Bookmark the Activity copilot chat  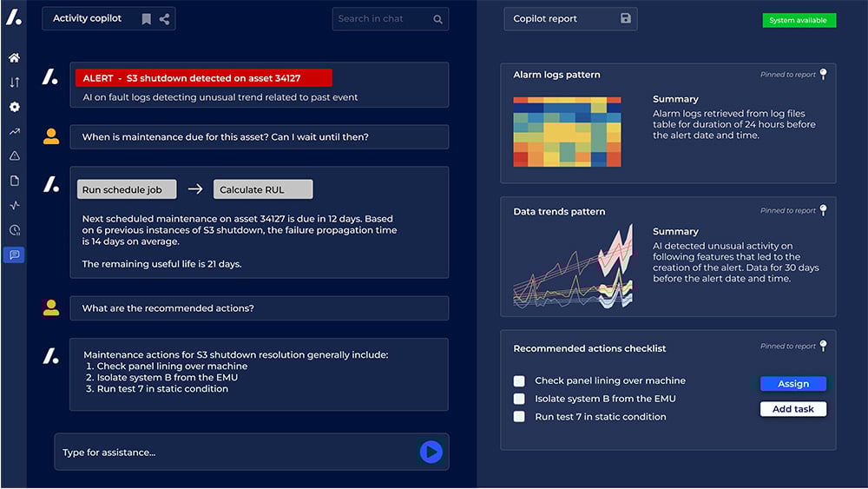tap(146, 19)
